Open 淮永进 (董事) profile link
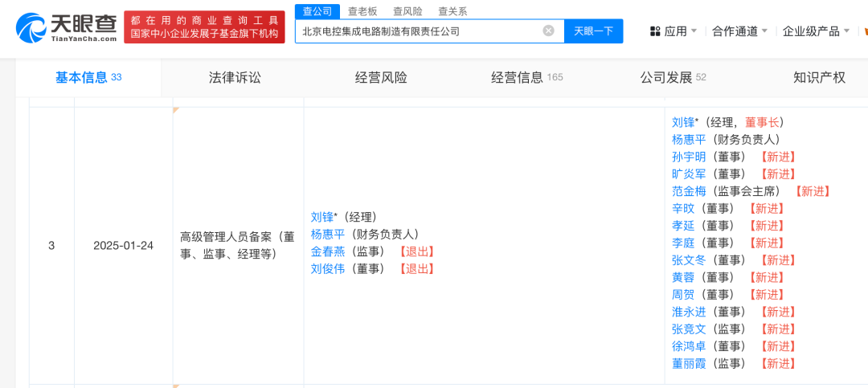Image resolution: width=868 pixels, height=388 pixels. [690, 312]
